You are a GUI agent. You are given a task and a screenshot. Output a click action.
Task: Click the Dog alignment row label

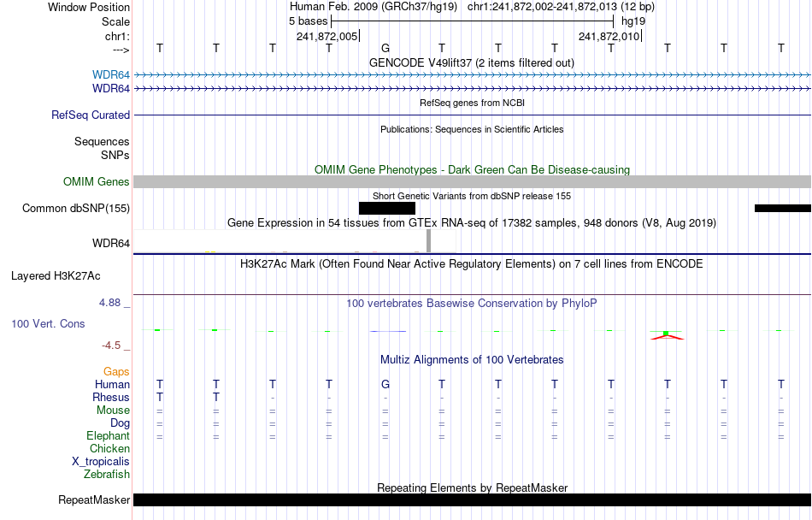120,423
